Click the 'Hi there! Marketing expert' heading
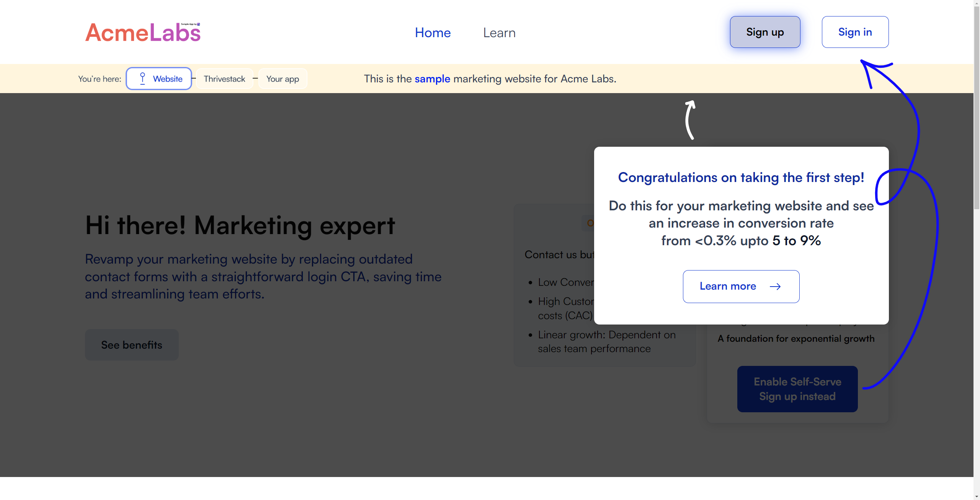 (x=240, y=225)
